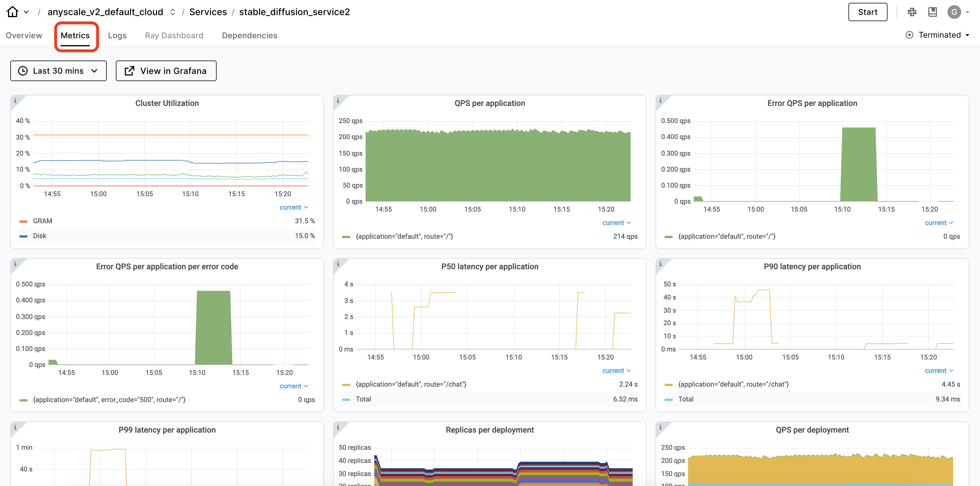The height and width of the screenshot is (486, 980).
Task: Toggle GRAM series in Cluster Utilization legend
Action: coord(42,221)
